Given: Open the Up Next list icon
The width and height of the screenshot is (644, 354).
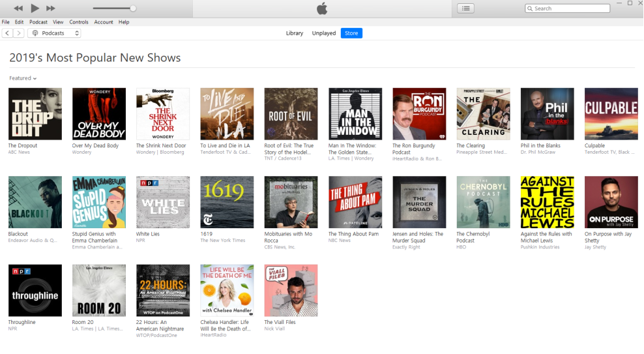Looking at the screenshot, I should [465, 8].
